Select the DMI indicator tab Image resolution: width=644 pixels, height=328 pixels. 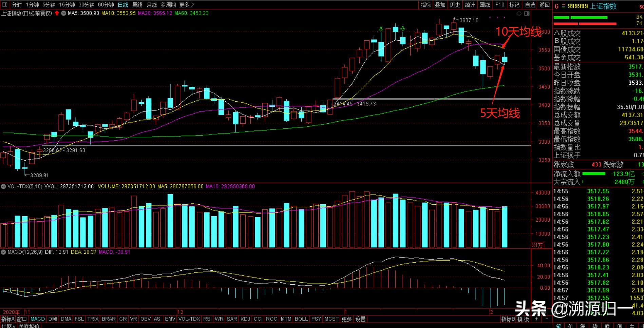tap(53, 319)
